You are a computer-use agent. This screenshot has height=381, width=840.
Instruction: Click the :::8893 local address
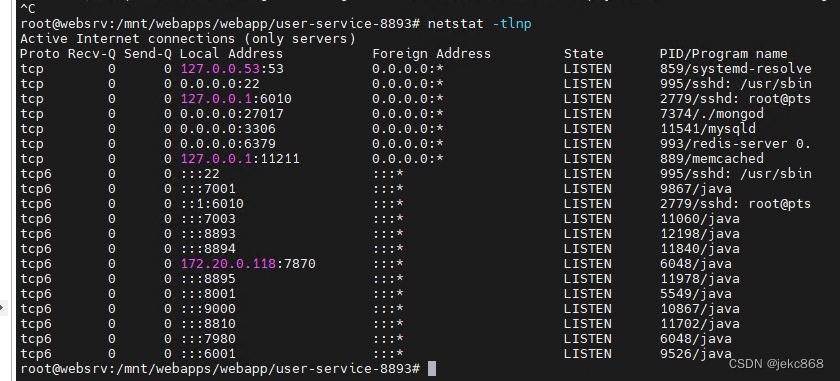(x=208, y=234)
